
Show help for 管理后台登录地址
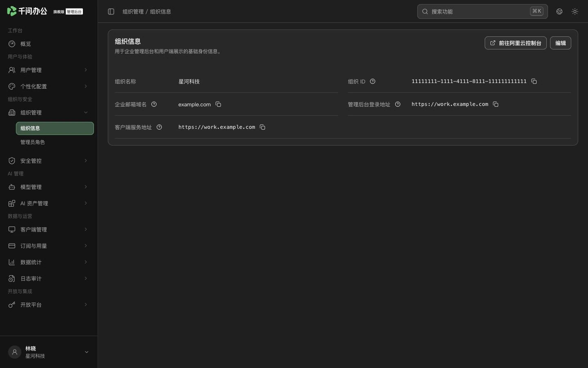coord(398,104)
